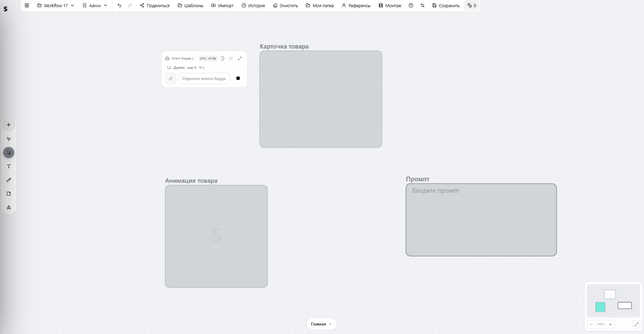Image resolution: width=644 pixels, height=334 pixels.
Task: Open the Главная page dropdown
Action: point(321,324)
